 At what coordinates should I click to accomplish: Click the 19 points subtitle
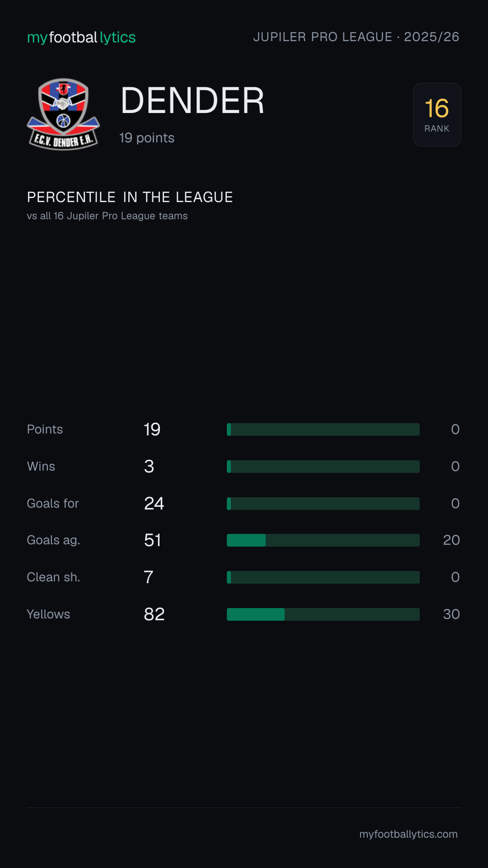pyautogui.click(x=147, y=138)
